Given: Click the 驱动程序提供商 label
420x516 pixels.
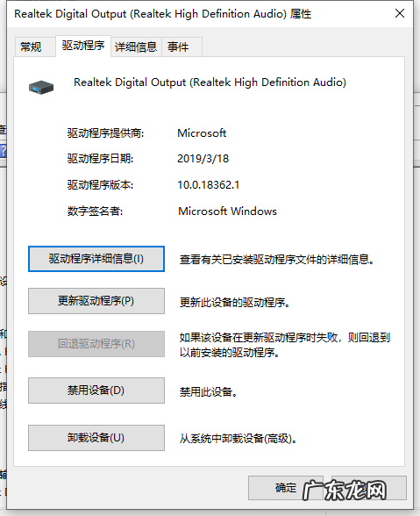Looking at the screenshot, I should pos(105,133).
